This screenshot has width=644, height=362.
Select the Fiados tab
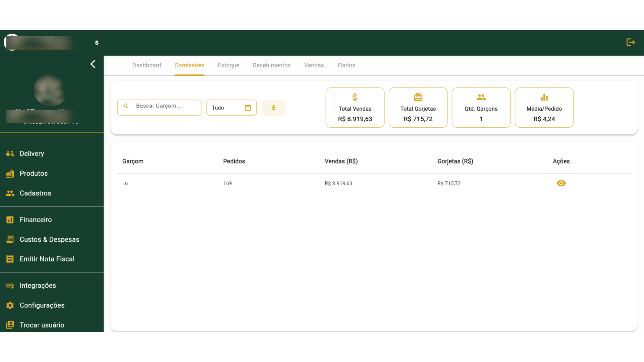coord(346,65)
